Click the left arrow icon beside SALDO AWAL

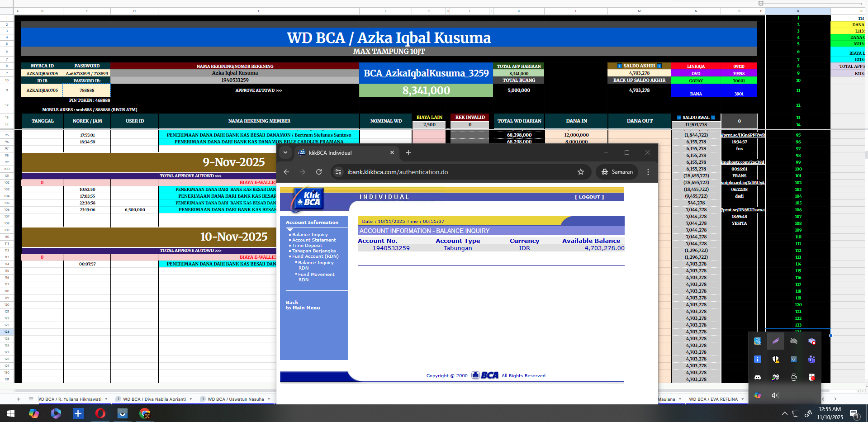(679, 118)
